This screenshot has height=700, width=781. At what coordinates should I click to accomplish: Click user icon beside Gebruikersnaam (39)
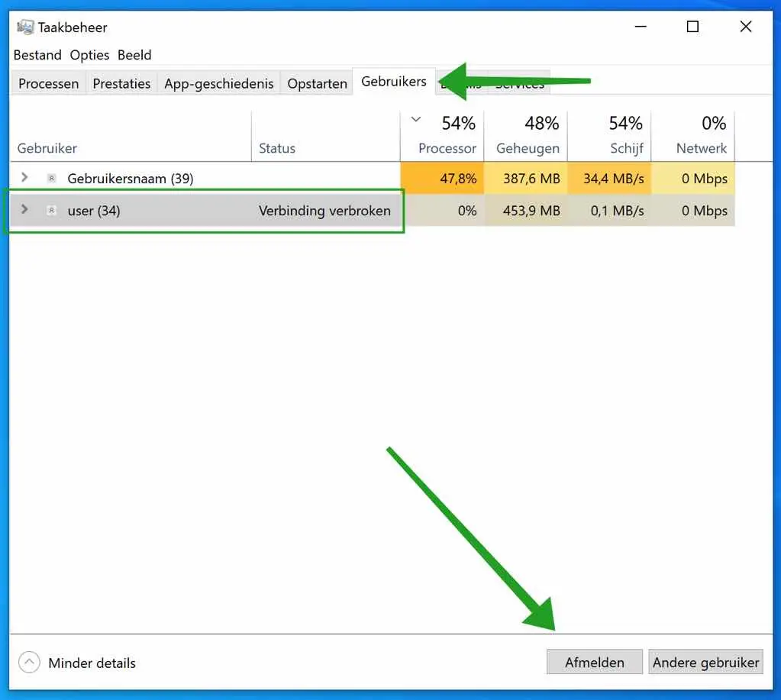[x=51, y=178]
